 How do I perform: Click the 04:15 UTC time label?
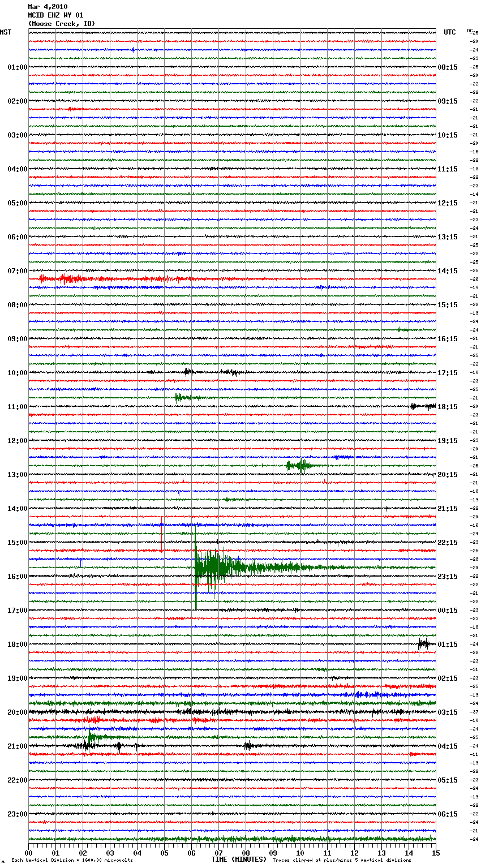(448, 746)
